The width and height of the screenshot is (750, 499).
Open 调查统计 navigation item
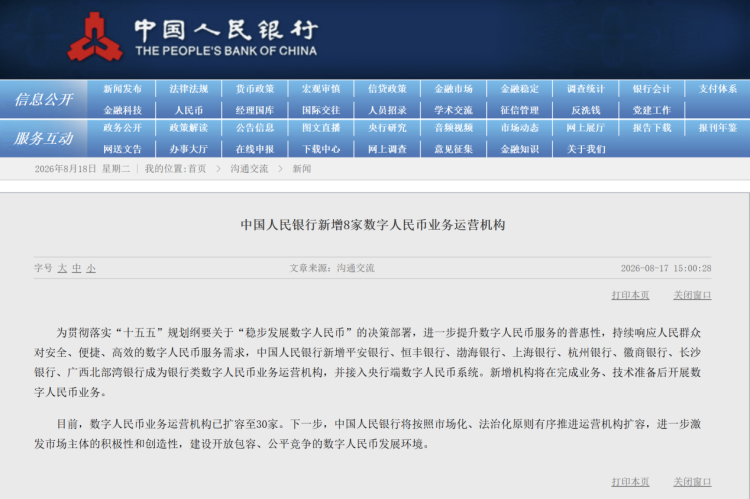(586, 89)
